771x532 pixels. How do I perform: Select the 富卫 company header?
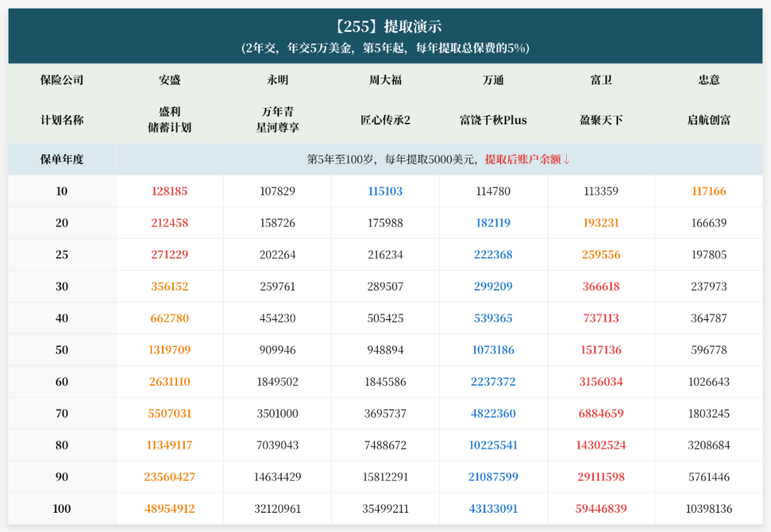[x=601, y=80]
